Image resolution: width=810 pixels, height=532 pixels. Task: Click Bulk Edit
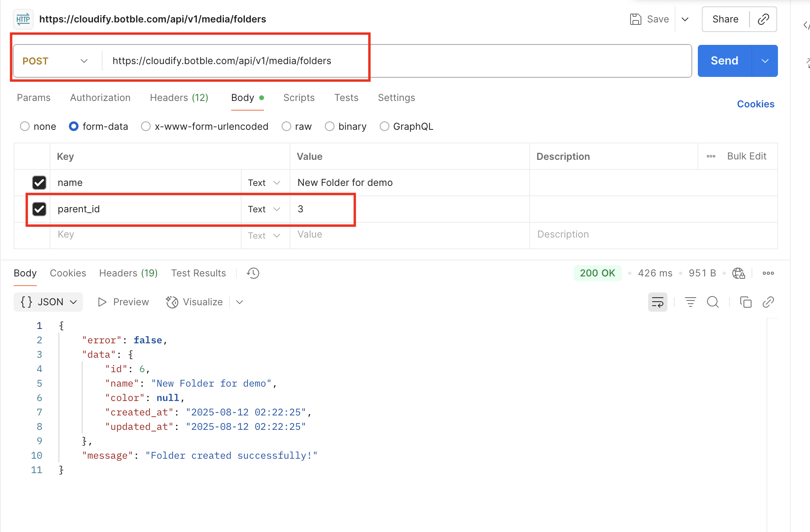pos(747,156)
